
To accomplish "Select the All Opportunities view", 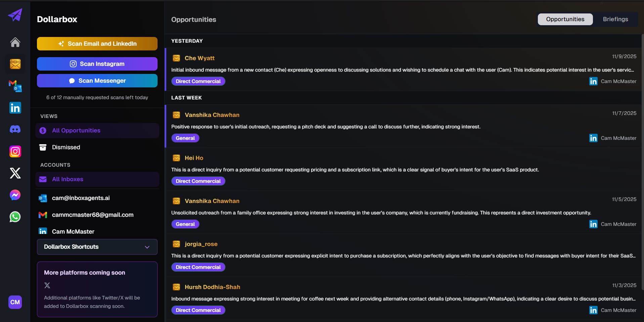I will coord(76,130).
